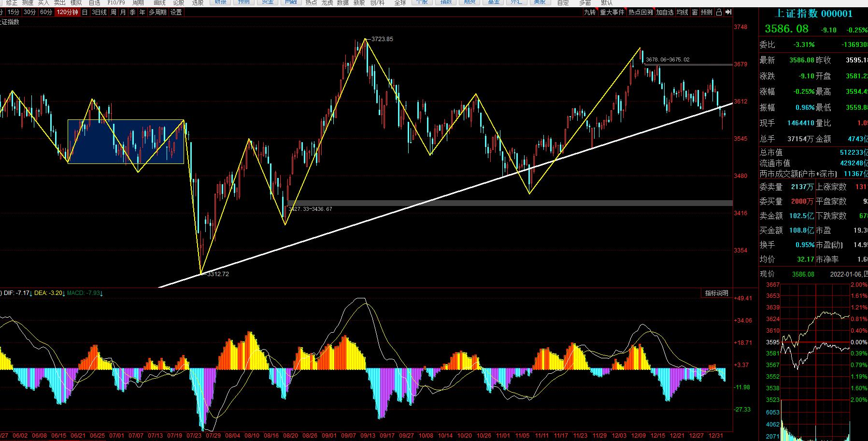Screen dimensions: 868x441
Task: Click the 2022-01-06 date in quote panel
Action: pos(846,274)
